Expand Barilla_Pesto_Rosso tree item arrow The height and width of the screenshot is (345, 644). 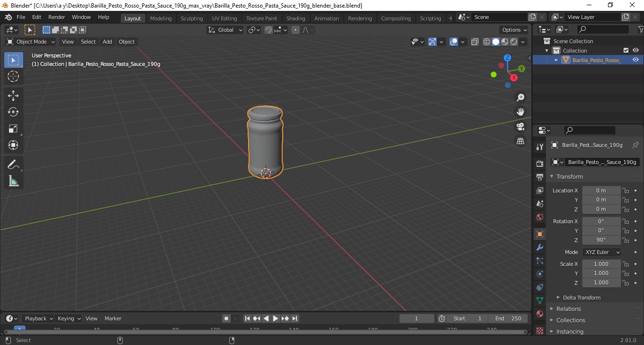coord(556,60)
